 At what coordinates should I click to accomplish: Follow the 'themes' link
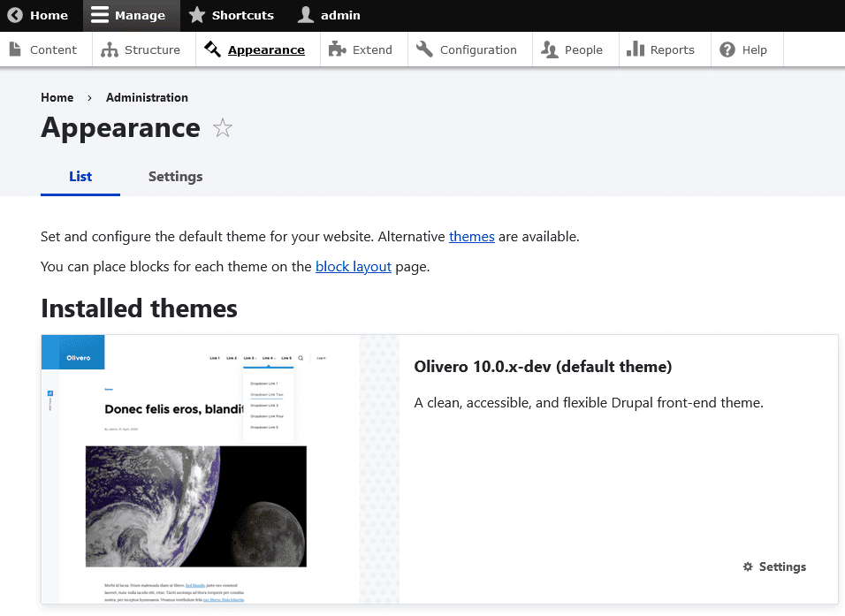pyautogui.click(x=471, y=237)
